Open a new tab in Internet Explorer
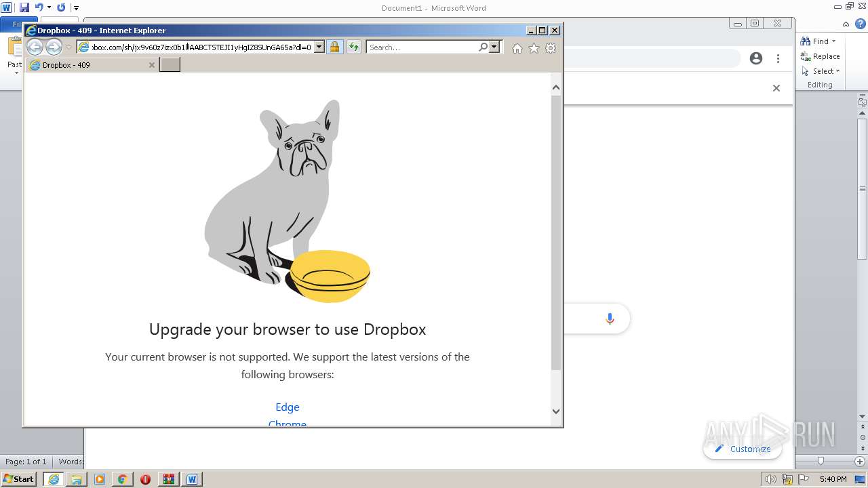868x488 pixels. tap(170, 65)
